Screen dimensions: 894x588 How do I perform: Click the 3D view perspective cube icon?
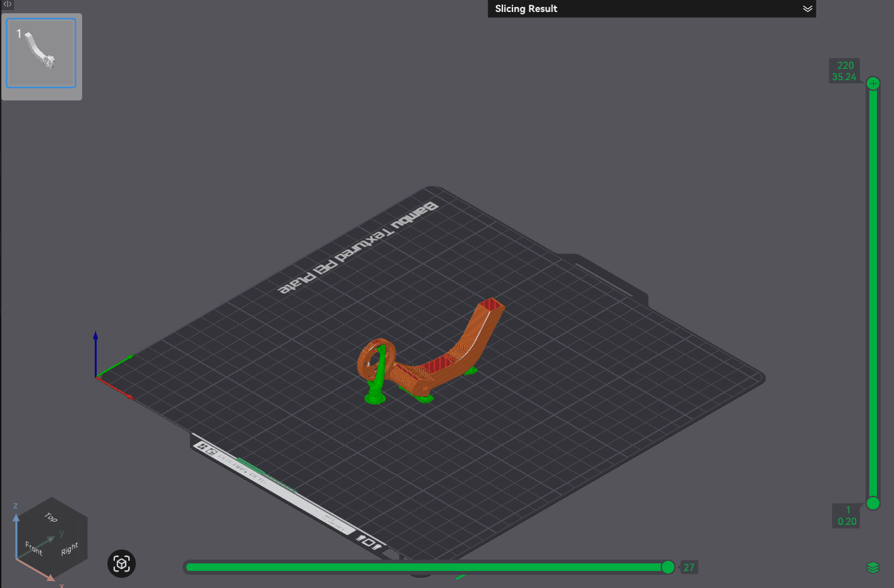122,563
